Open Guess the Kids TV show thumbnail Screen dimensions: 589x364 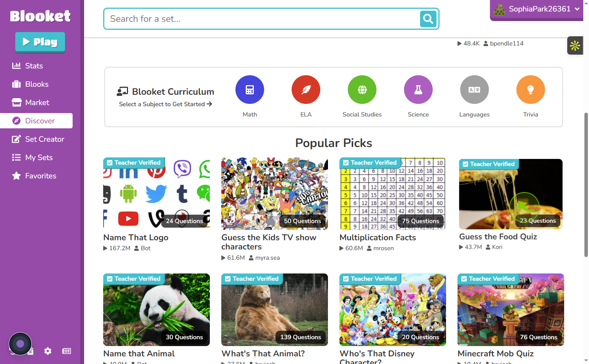[x=274, y=194]
